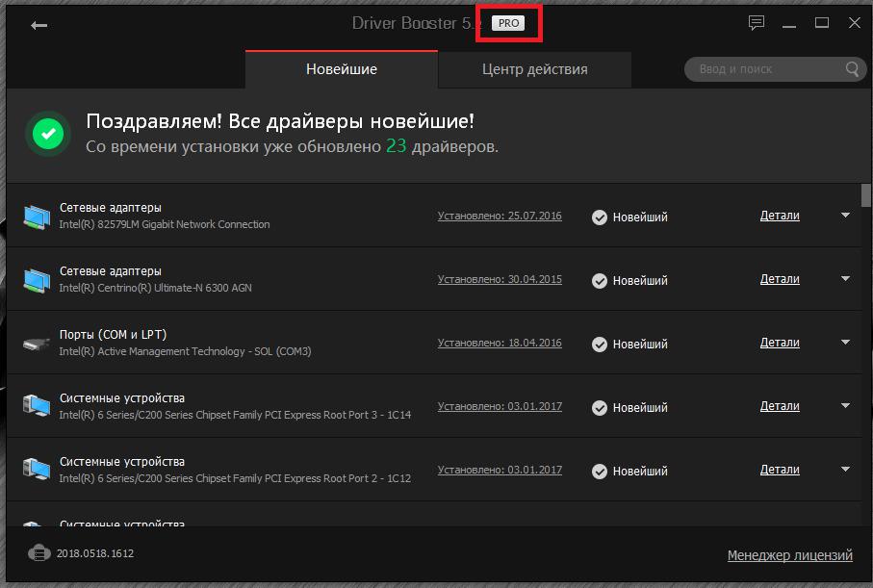Click the Установлено: 18.04.2016 date link
This screenshot has width=873, height=588.
(x=500, y=343)
